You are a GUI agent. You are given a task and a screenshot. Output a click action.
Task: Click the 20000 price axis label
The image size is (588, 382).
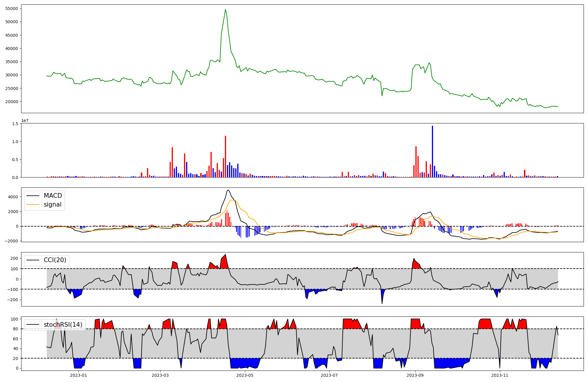[12, 102]
